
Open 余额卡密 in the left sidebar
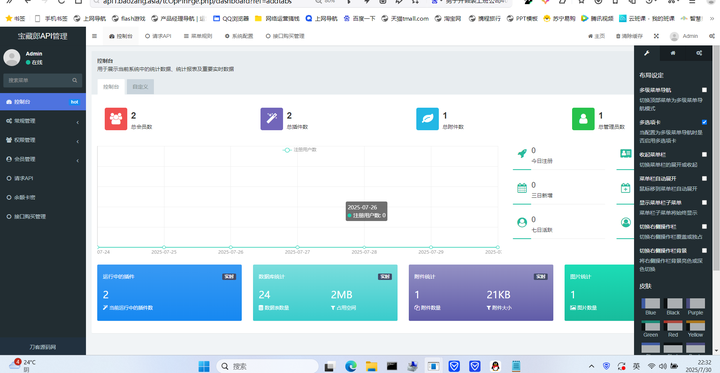click(43, 198)
